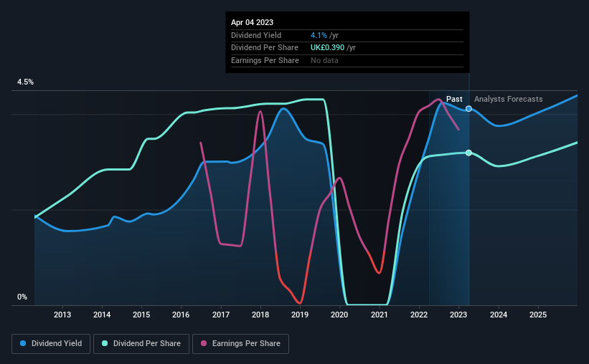Screen dimensions: 589x364
Task: Toggle the Earnings Per Share legend button
Action: pos(240,344)
